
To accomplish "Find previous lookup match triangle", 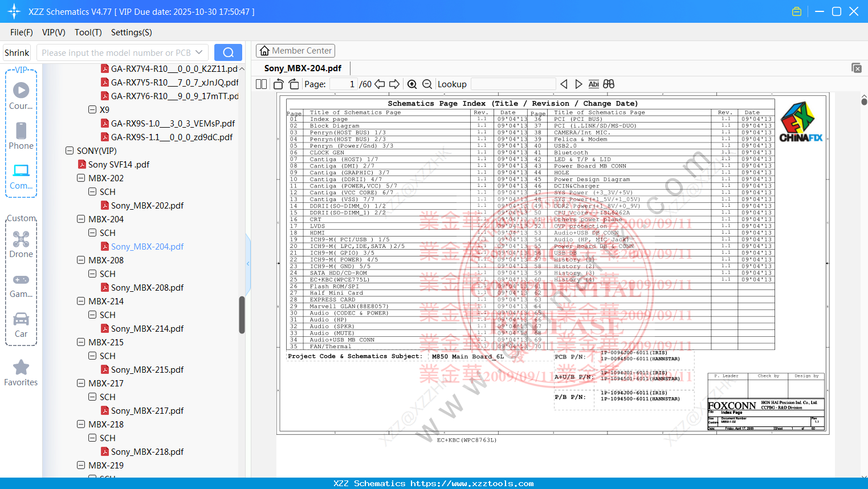I will (564, 84).
